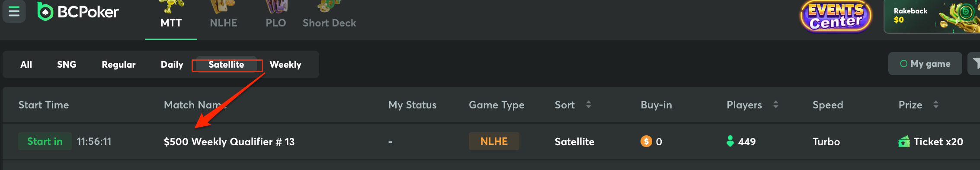This screenshot has height=170, width=980.
Task: Select the SNG filter
Action: [67, 65]
